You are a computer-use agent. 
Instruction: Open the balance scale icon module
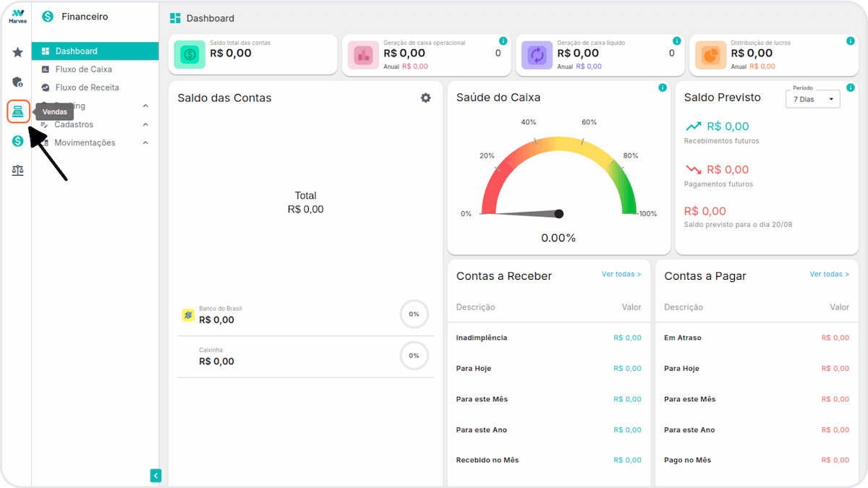[x=18, y=171]
